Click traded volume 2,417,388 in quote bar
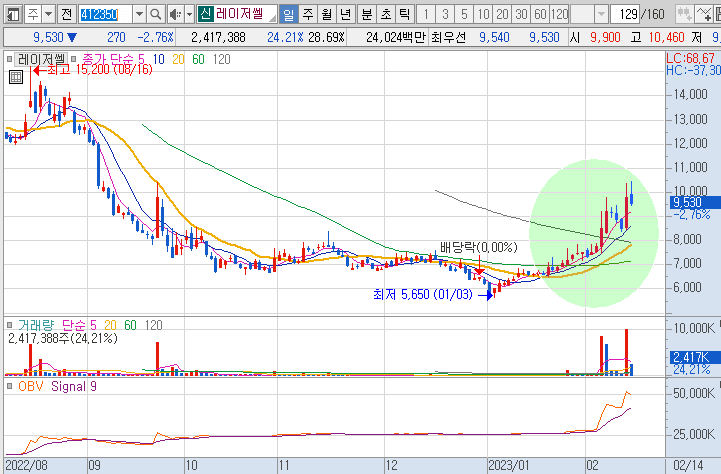 [218, 37]
